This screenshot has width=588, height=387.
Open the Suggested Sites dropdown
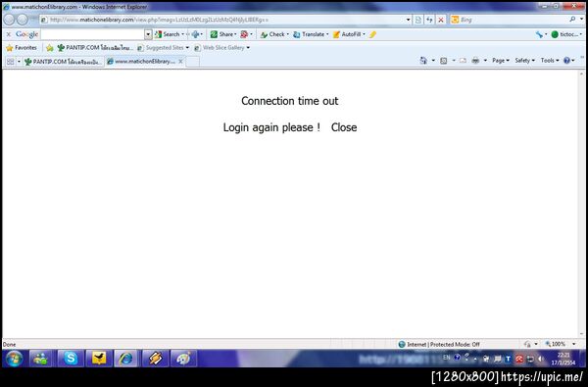pos(163,48)
